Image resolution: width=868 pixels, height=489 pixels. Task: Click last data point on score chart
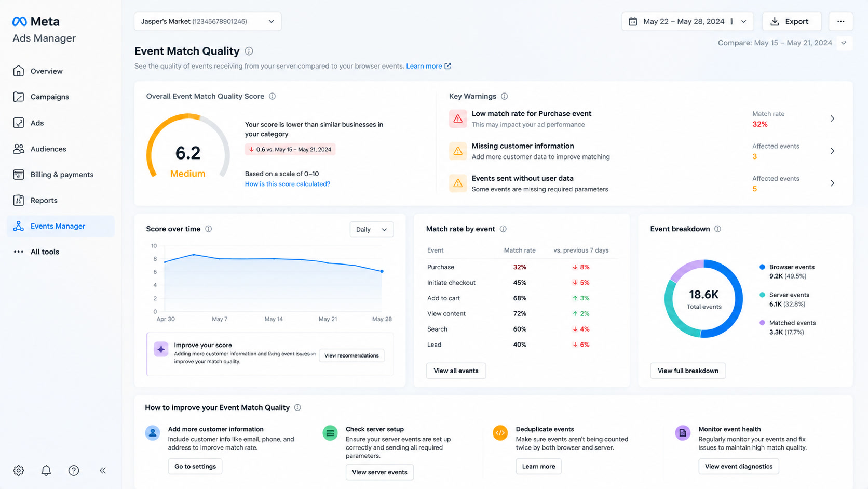pyautogui.click(x=382, y=271)
